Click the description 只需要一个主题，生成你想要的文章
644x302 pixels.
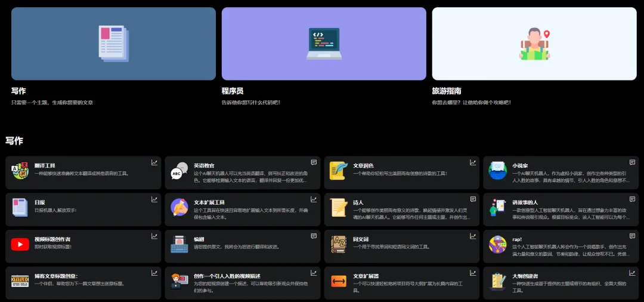coord(52,102)
